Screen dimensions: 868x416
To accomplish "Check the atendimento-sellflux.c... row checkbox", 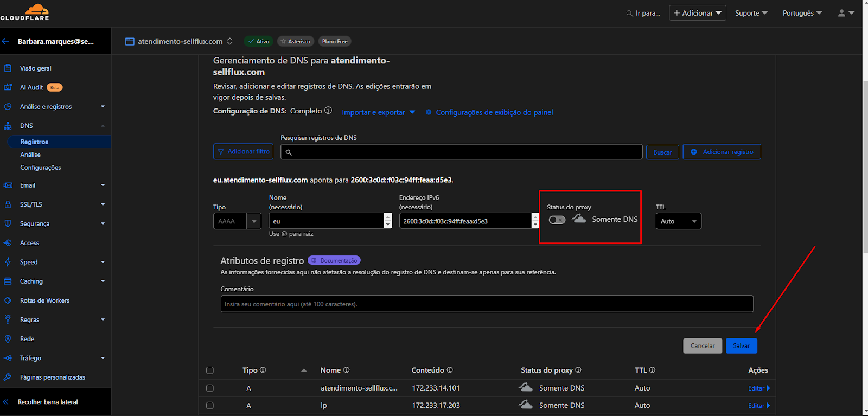I will (x=210, y=388).
